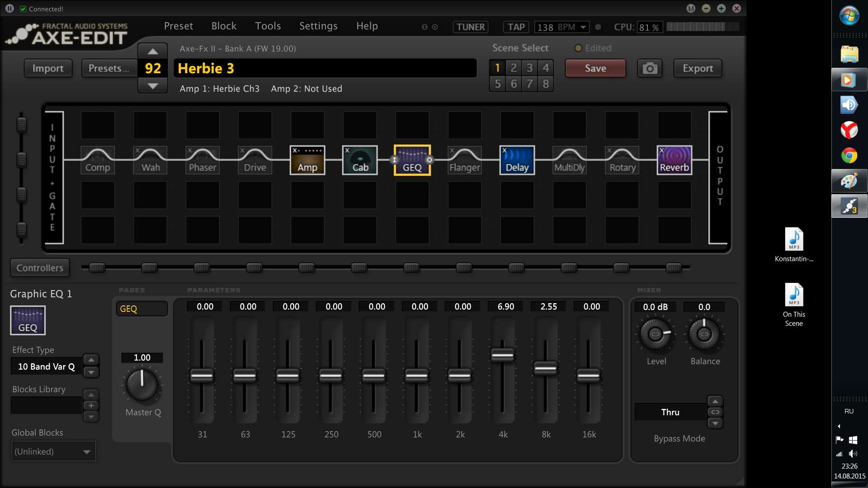Open the media player taskbar icon

point(849,80)
